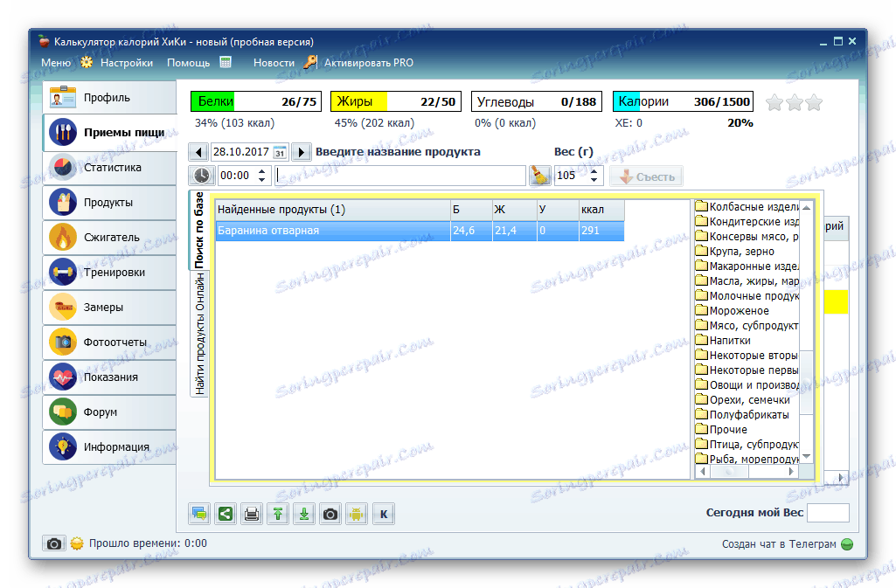The image size is (896, 588).
Task: Open the Продукты section
Action: click(x=109, y=202)
